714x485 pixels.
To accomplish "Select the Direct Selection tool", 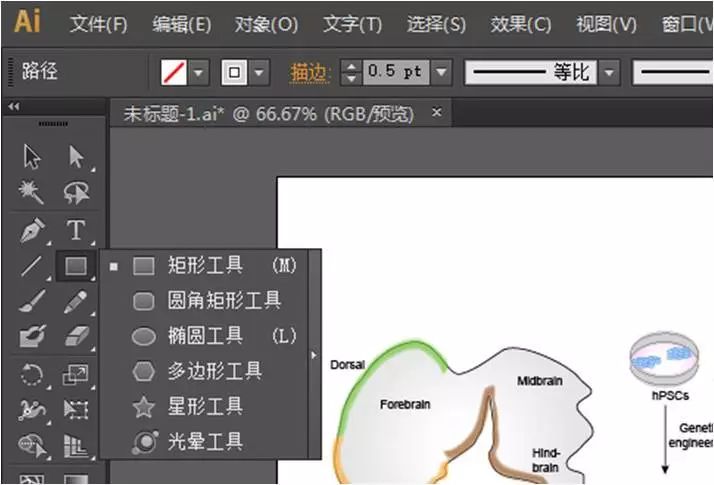I will click(76, 157).
